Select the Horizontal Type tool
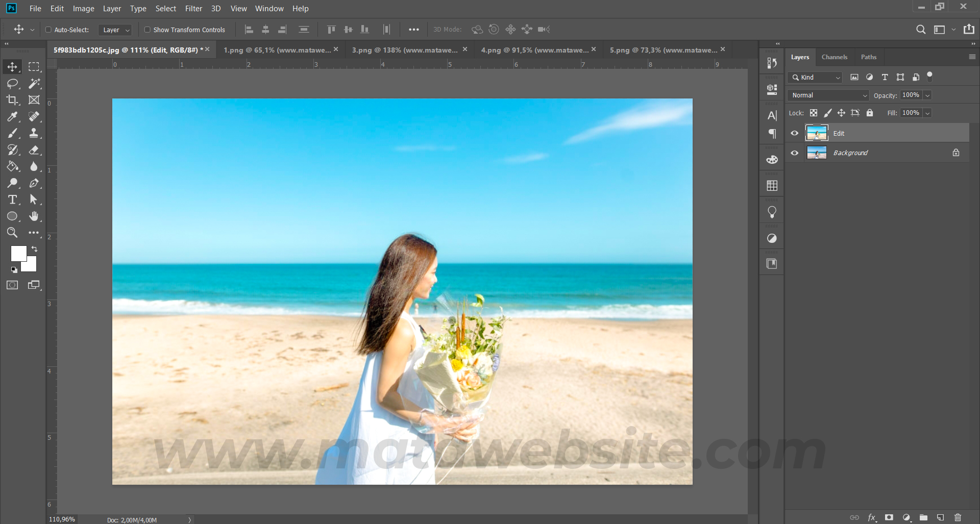Image resolution: width=980 pixels, height=524 pixels. pos(12,199)
